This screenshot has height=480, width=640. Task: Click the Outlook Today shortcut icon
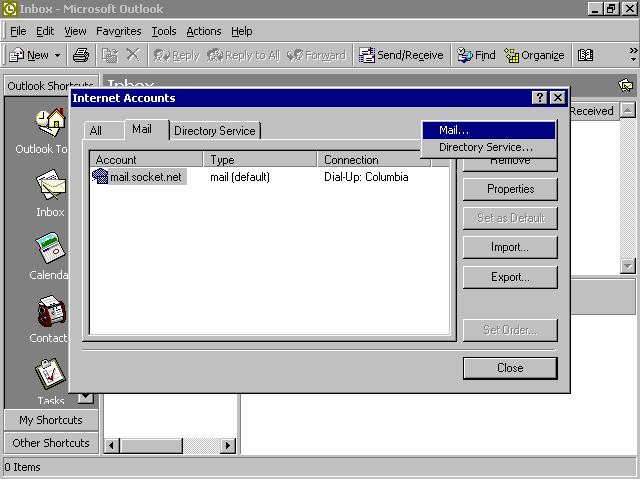(51, 122)
